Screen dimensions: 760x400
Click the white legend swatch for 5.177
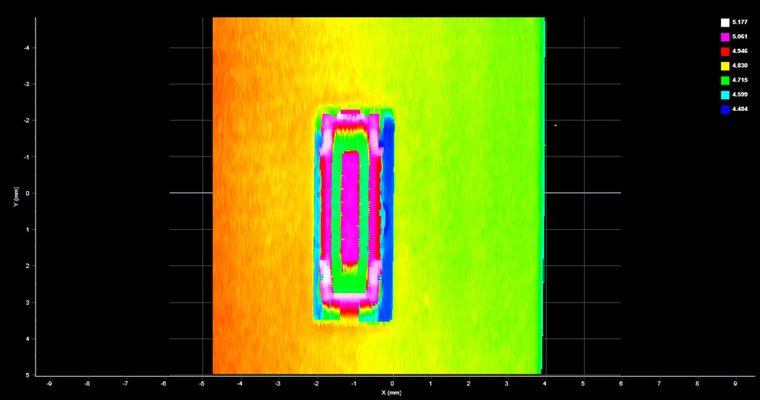click(725, 22)
